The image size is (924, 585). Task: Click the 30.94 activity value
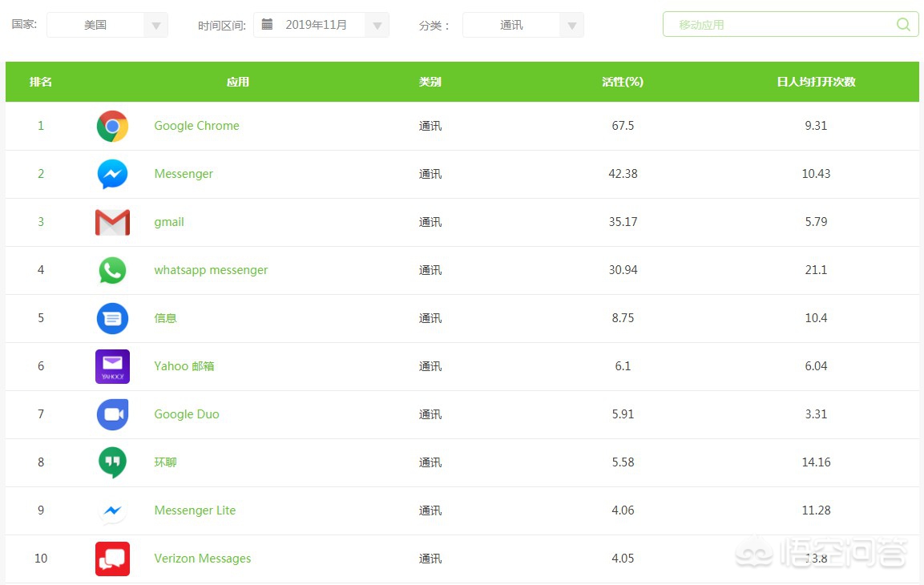pos(623,270)
